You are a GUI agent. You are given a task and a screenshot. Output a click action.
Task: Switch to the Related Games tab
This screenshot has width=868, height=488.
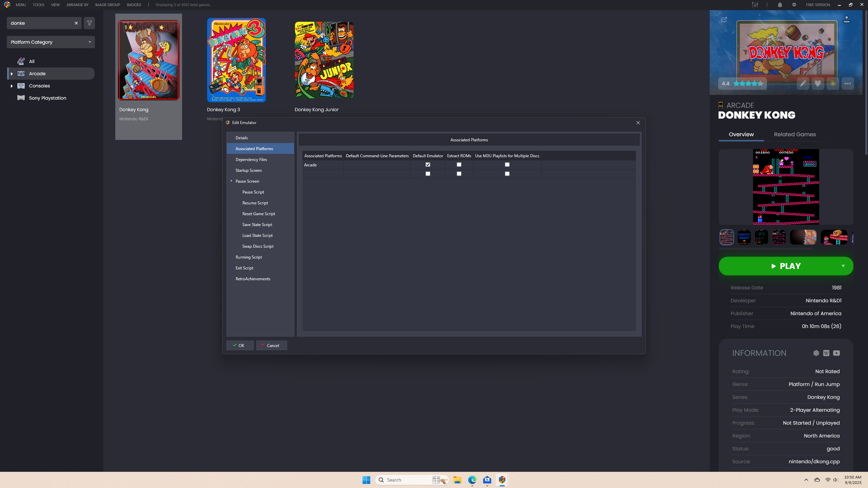(795, 135)
